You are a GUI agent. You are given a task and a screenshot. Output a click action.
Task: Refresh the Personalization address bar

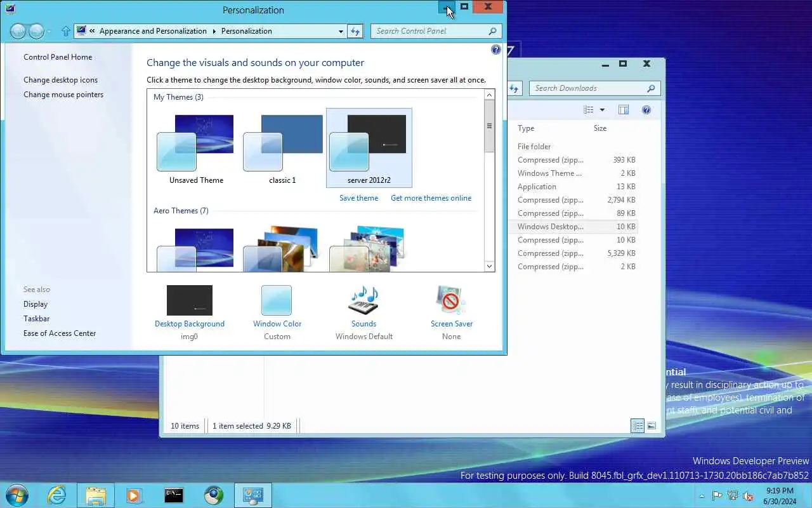[355, 30]
